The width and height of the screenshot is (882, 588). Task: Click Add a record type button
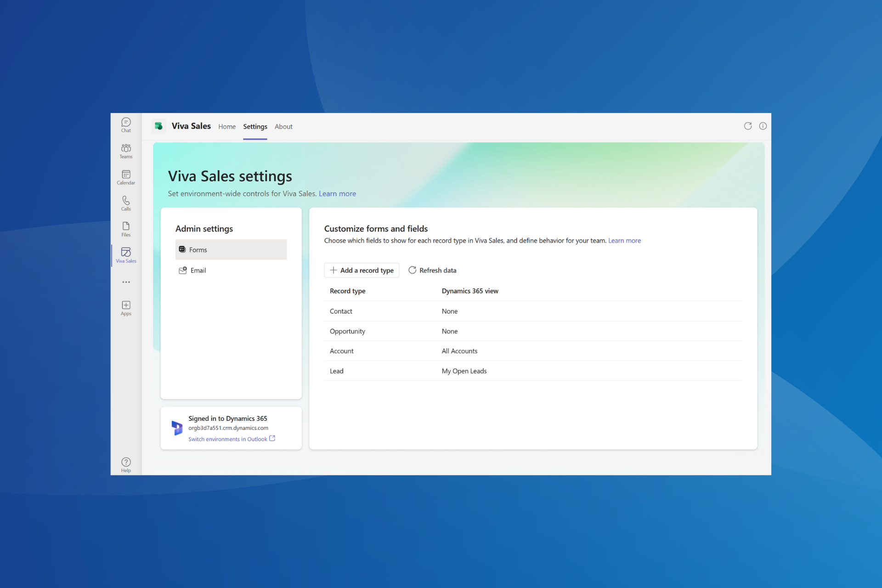362,270
